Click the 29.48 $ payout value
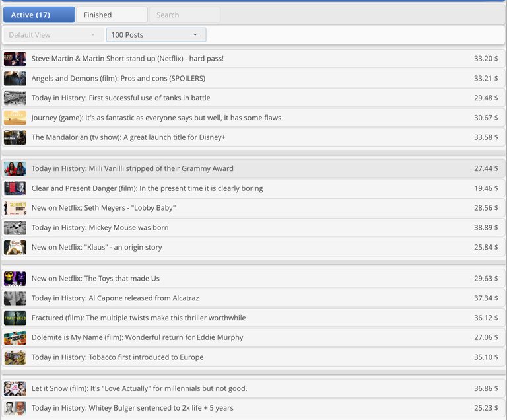 coord(486,98)
